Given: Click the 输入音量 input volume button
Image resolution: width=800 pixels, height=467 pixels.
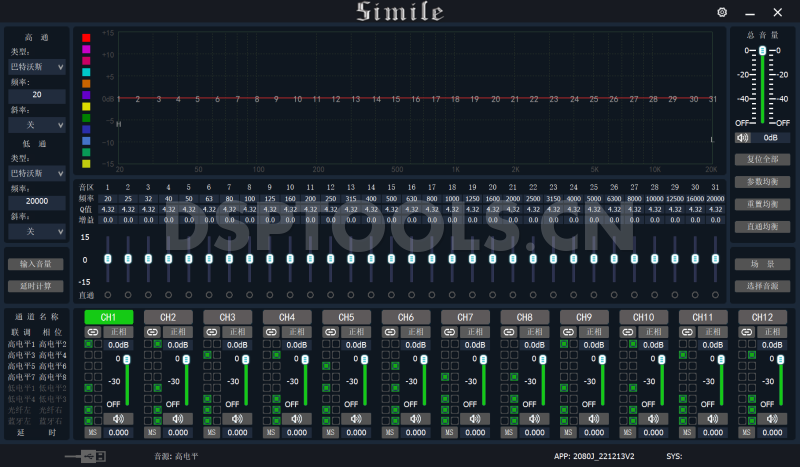Looking at the screenshot, I should pos(36,264).
